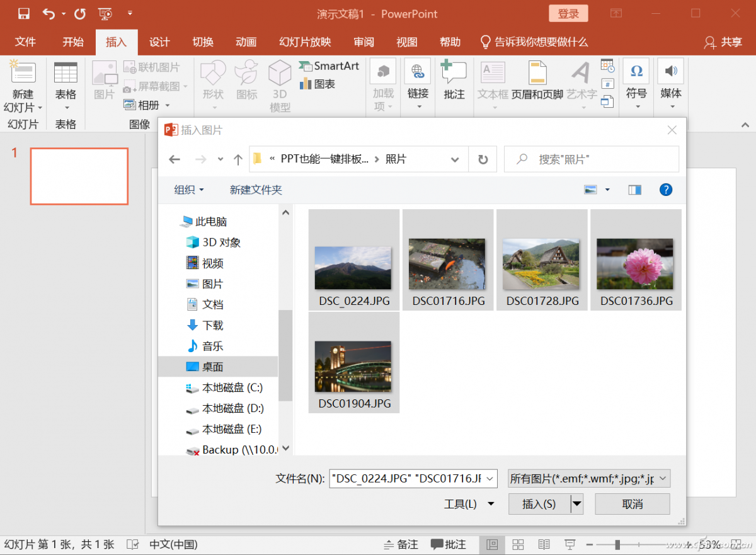The width and height of the screenshot is (756, 555).
Task: Open the 幻灯片放映 tab
Action: pyautogui.click(x=305, y=42)
